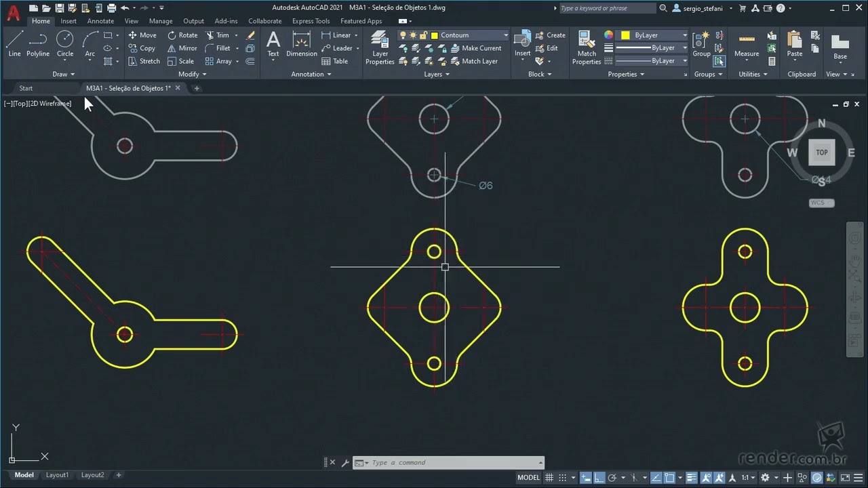868x488 pixels.
Task: Switch to the Layout1 tab
Action: coord(57,475)
